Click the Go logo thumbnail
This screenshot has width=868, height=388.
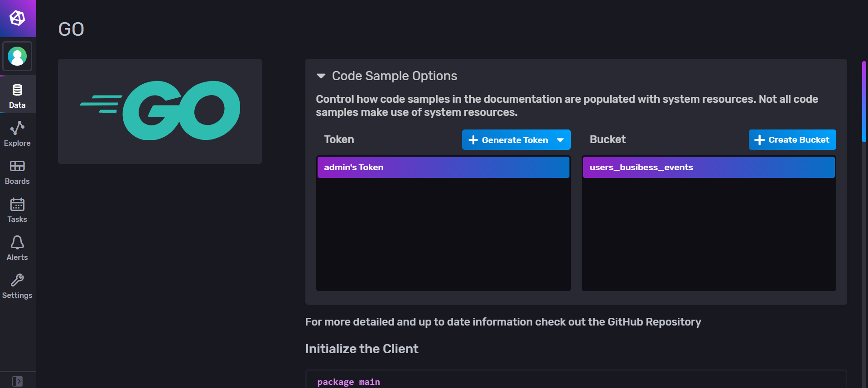point(160,111)
